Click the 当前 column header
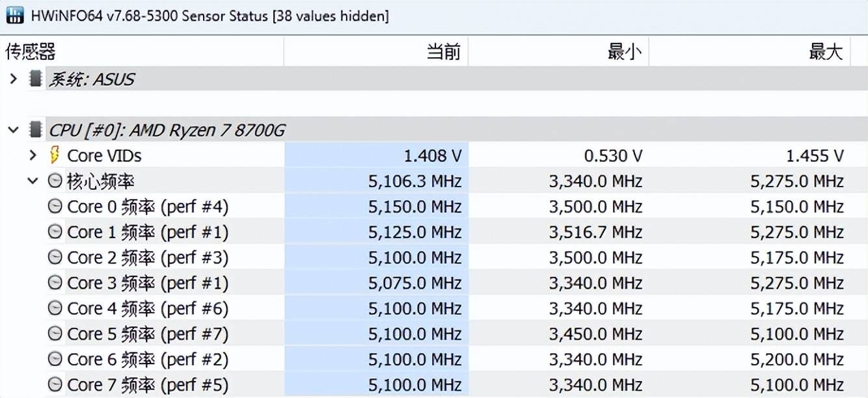868x398 pixels. pyautogui.click(x=443, y=51)
